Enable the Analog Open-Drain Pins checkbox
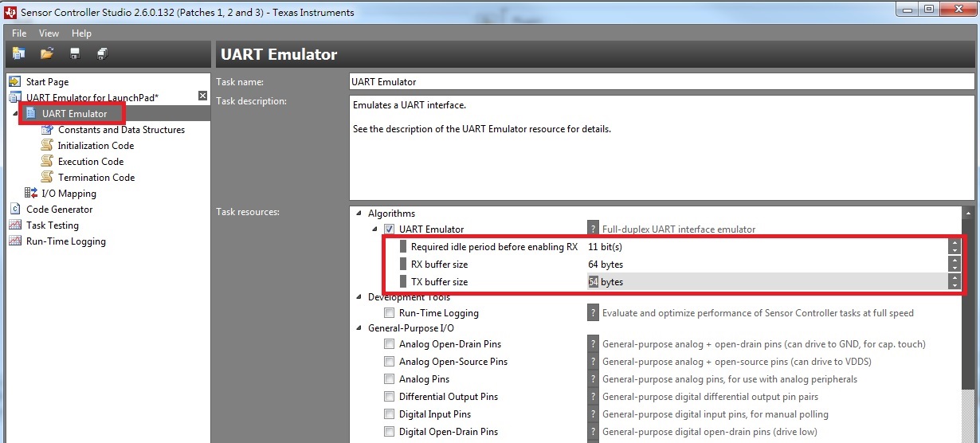 (x=390, y=344)
